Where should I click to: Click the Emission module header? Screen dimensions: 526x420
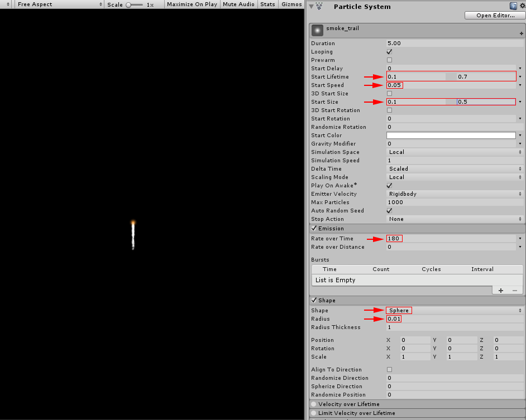click(x=417, y=228)
